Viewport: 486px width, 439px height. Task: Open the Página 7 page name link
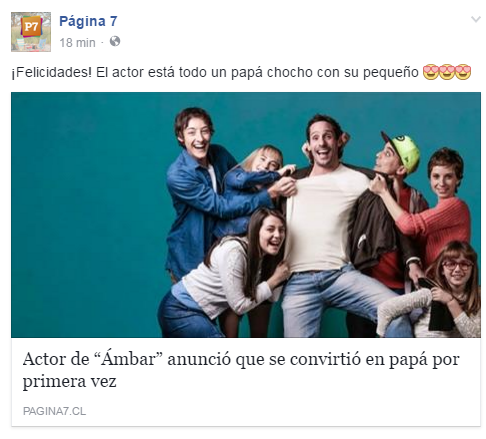tap(88, 21)
